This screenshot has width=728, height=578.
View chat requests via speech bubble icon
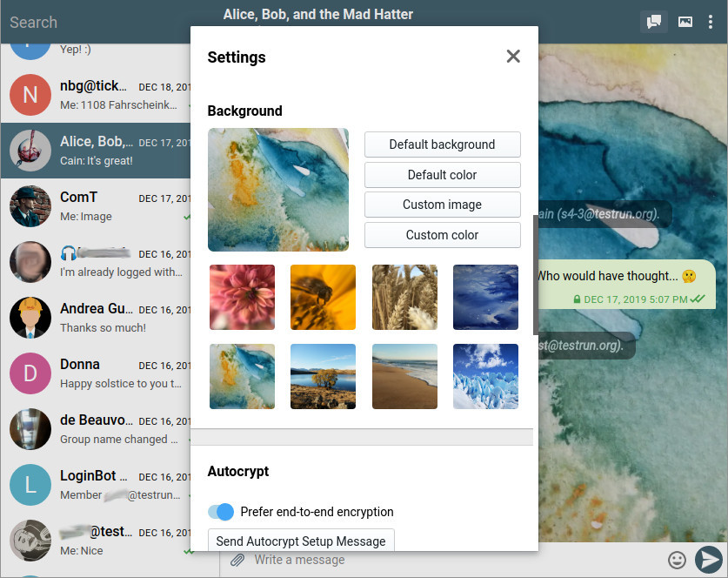[653, 22]
